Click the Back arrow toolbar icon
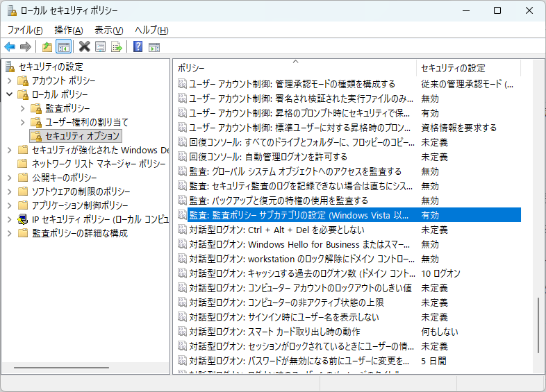The height and width of the screenshot is (392, 546). tap(10, 46)
